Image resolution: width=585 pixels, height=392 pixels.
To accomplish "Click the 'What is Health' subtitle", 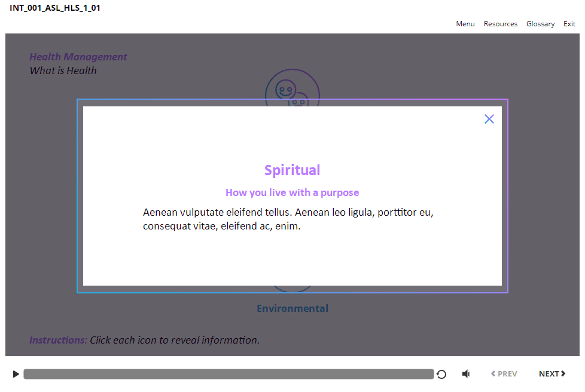I will [x=63, y=71].
